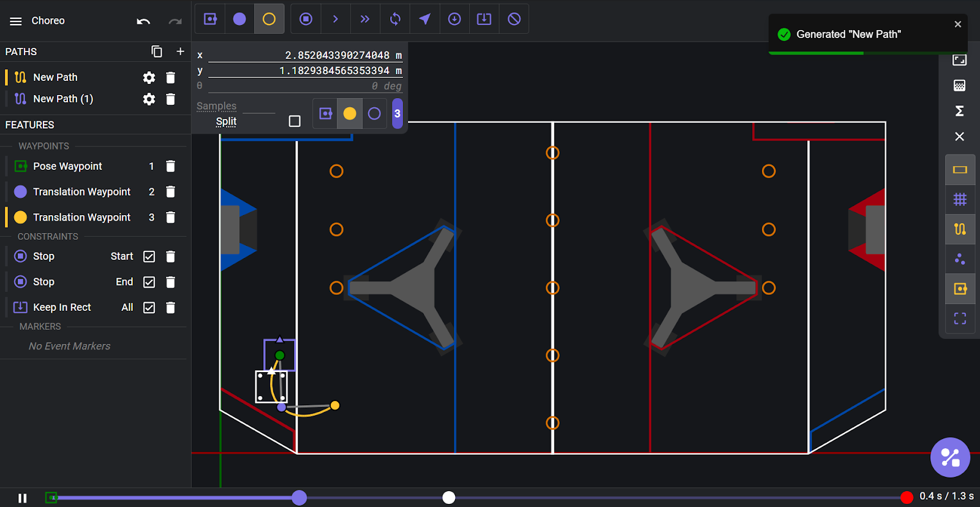Select the single chevron constraint tool
980x507 pixels.
335,19
